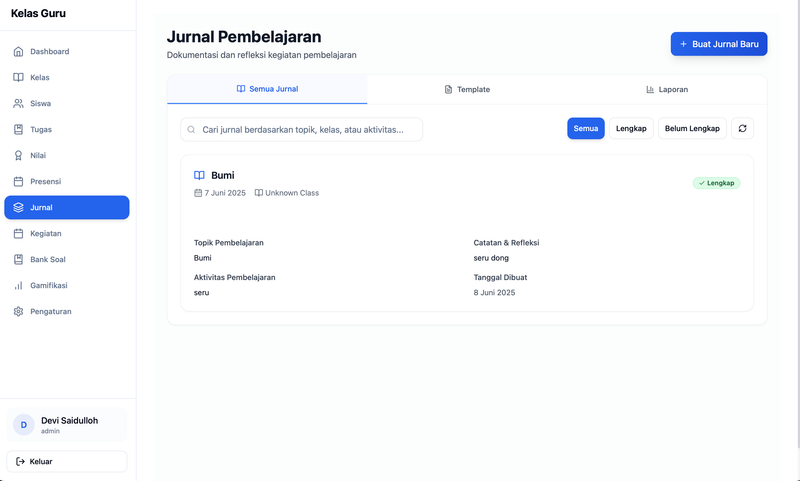Click the Tugas clipboard icon
This screenshot has height=481, width=800.
18,129
